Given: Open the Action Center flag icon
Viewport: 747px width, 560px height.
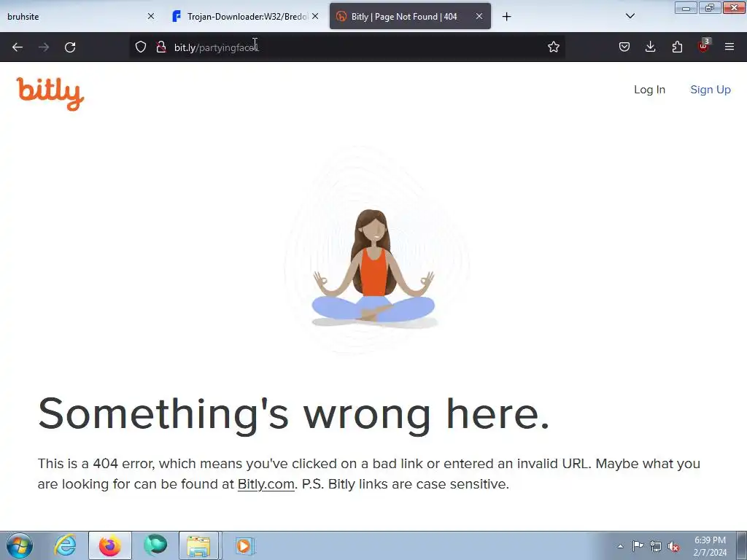Looking at the screenshot, I should click(x=638, y=546).
